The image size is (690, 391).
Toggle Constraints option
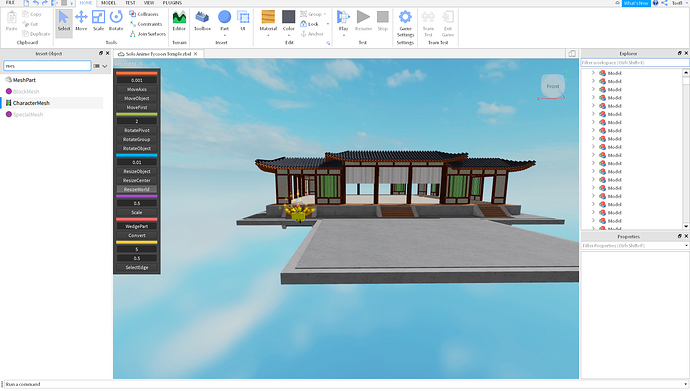[146, 24]
